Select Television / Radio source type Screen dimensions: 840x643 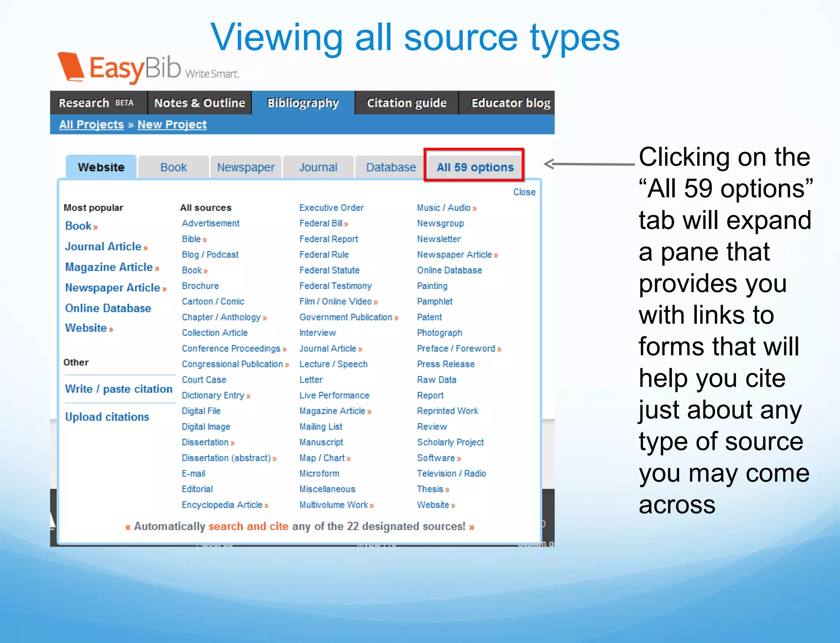[451, 474]
